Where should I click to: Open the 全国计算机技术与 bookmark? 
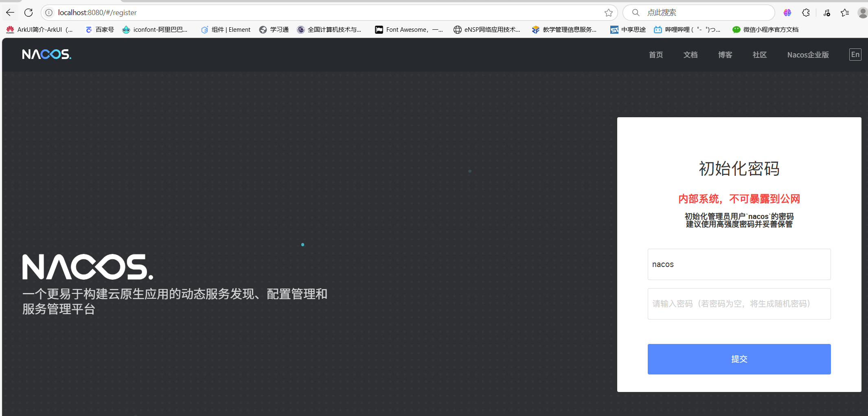click(329, 29)
